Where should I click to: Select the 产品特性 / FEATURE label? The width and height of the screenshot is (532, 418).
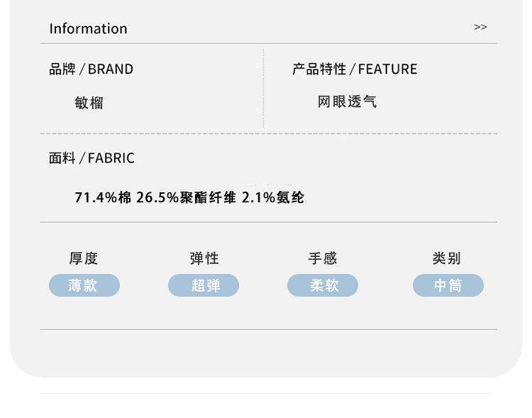(x=355, y=70)
